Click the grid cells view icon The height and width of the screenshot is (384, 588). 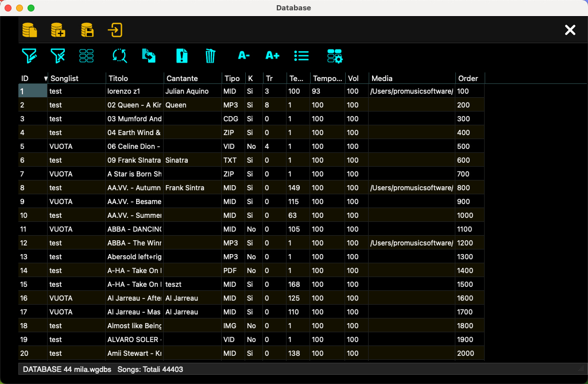[x=87, y=56]
